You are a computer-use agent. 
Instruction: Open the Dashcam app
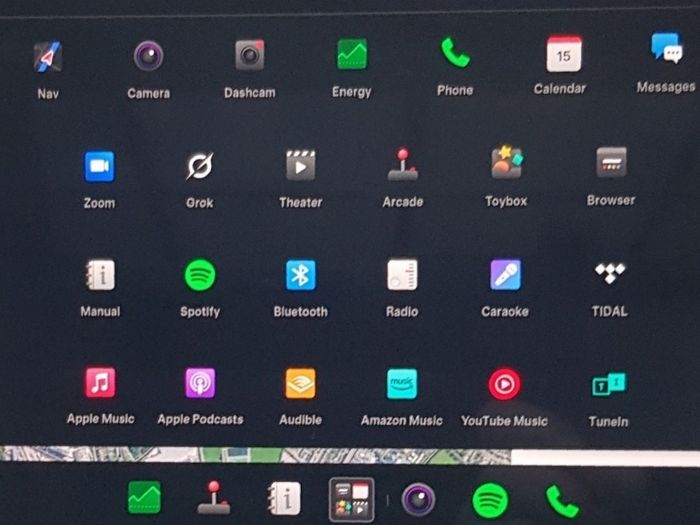coord(250,55)
